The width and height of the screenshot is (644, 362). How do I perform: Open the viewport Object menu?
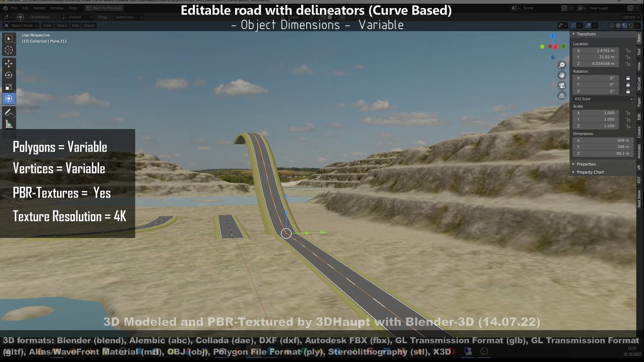coord(89,25)
